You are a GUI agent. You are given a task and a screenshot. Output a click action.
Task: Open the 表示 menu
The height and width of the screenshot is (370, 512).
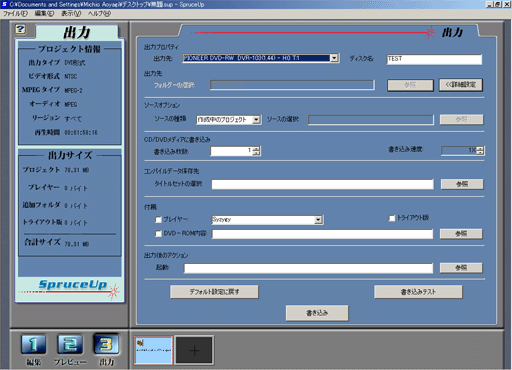(x=71, y=14)
